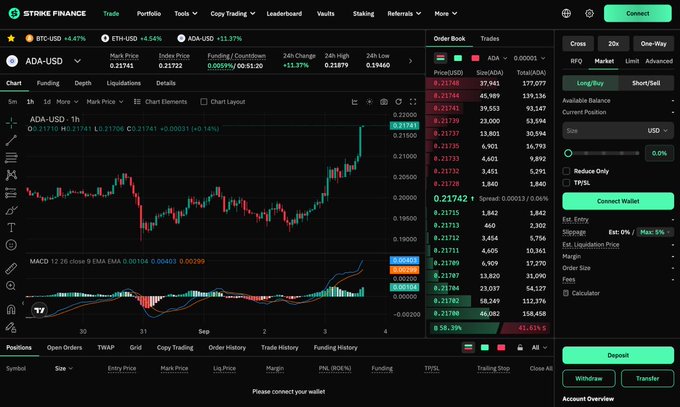Click the TradingView logo badge
This screenshot has width=680, height=407.
pyautogui.click(x=39, y=310)
